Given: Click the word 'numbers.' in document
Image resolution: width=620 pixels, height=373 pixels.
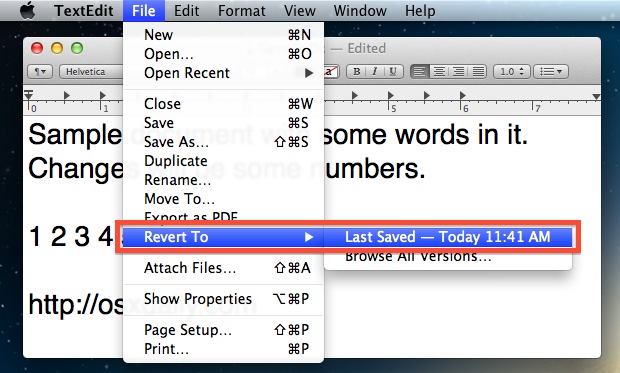Looking at the screenshot, I should (x=375, y=169).
